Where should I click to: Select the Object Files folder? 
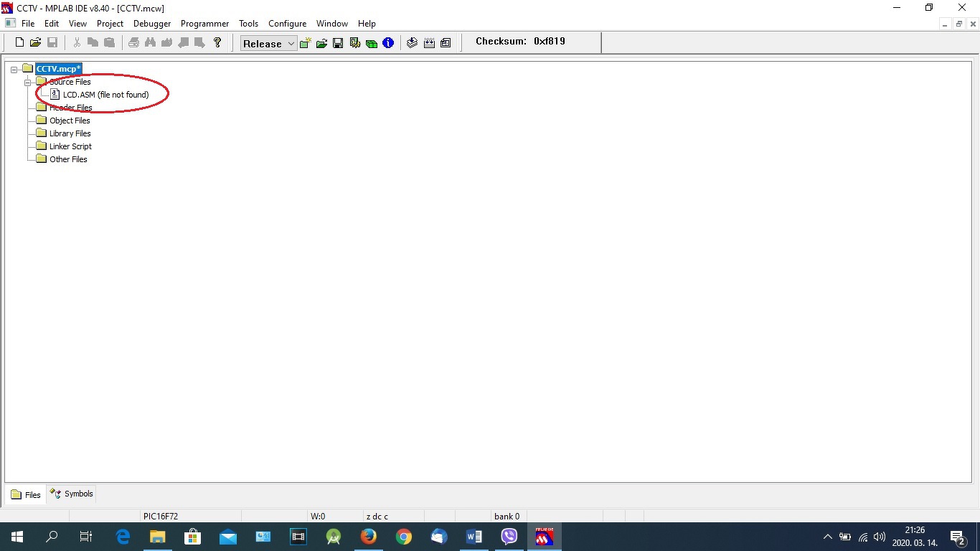click(70, 121)
